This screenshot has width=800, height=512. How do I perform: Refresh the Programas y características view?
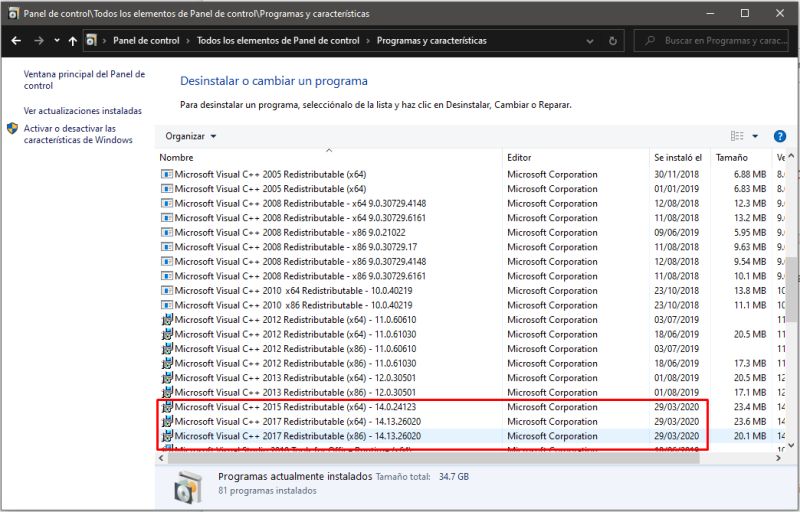click(613, 41)
